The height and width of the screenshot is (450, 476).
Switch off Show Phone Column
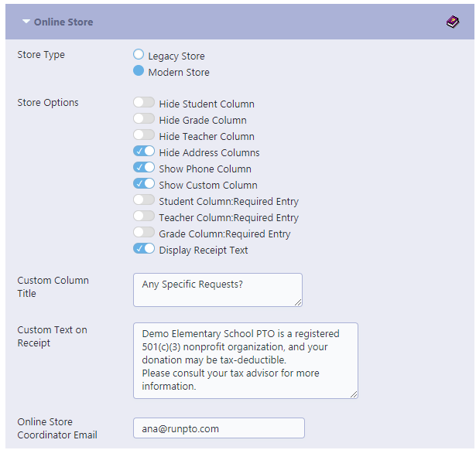144,167
